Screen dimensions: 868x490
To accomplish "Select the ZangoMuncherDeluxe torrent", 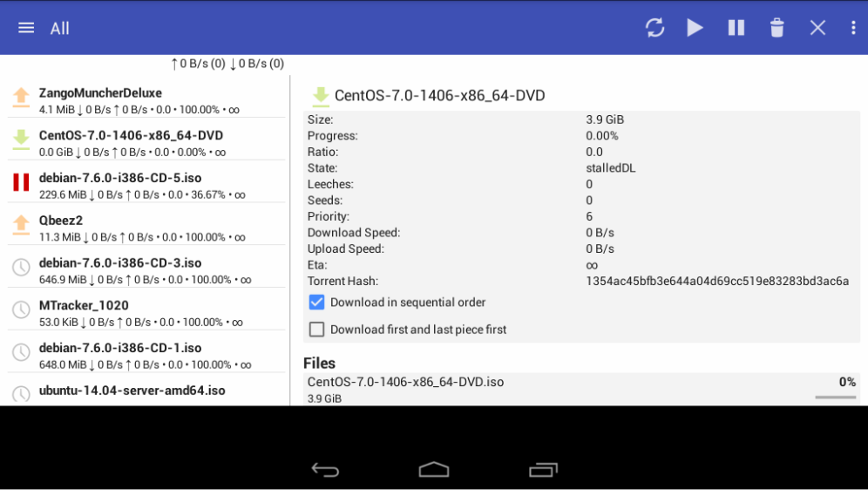I will pyautogui.click(x=146, y=100).
